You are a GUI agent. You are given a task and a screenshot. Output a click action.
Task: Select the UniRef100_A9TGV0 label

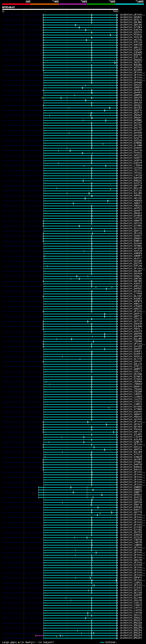click(x=131, y=67)
